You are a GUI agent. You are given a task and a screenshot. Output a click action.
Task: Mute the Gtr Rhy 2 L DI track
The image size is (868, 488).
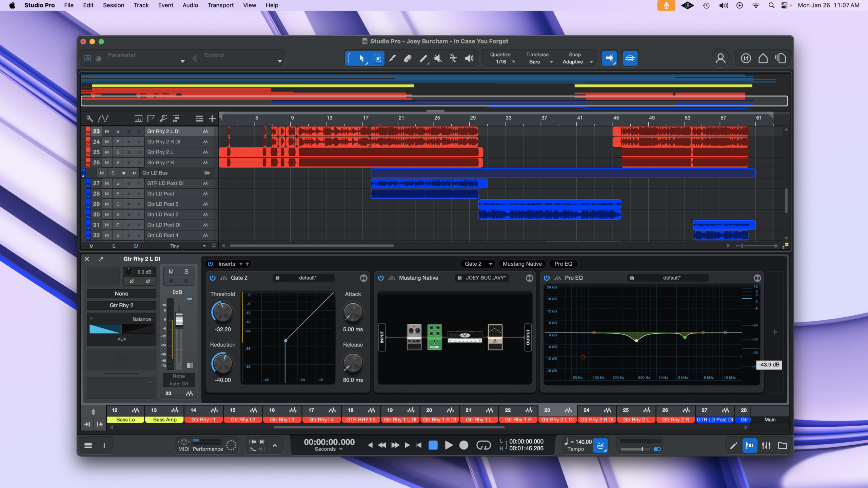pyautogui.click(x=106, y=131)
